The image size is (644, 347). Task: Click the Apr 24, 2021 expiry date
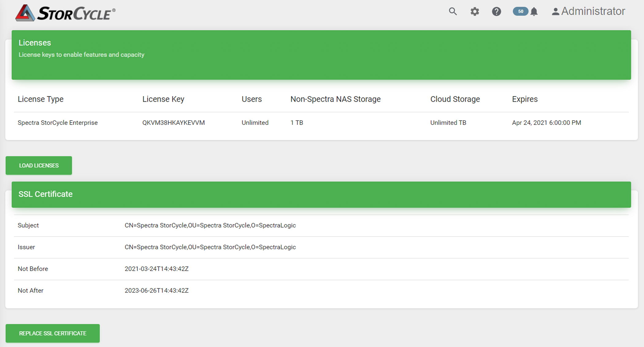point(546,123)
